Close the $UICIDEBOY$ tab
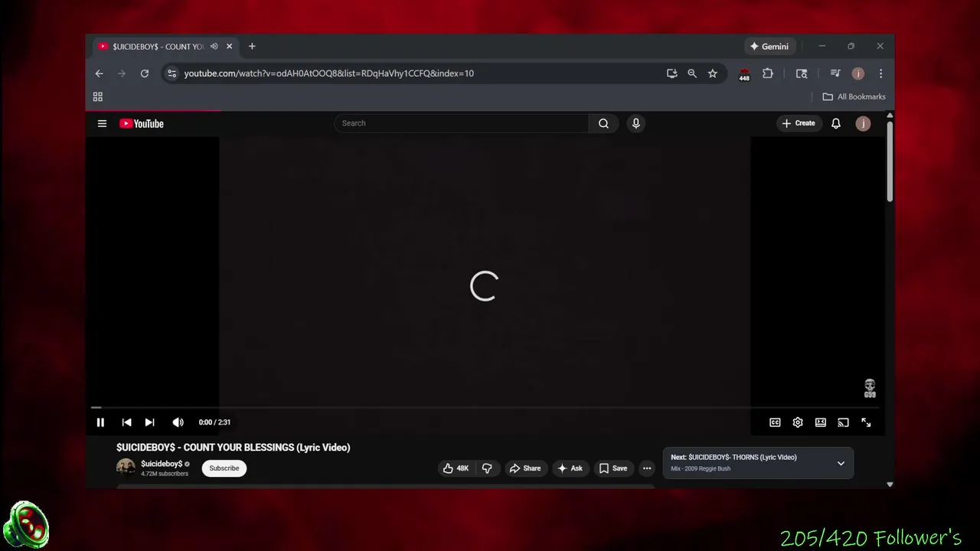980x551 pixels. coord(229,47)
